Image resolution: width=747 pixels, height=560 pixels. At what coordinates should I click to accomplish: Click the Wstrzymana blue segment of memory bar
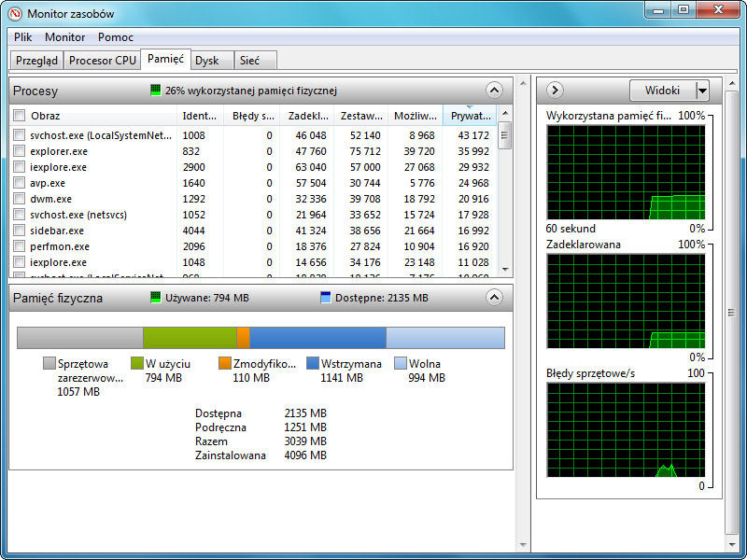pos(317,338)
